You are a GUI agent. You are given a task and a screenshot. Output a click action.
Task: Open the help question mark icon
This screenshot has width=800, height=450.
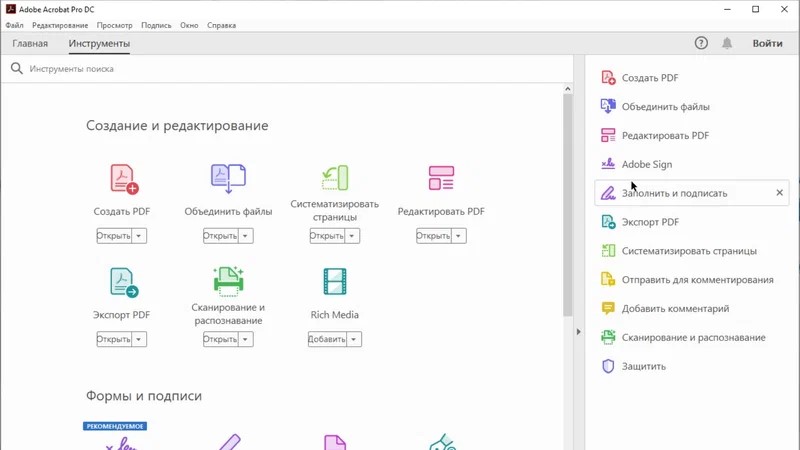point(701,43)
